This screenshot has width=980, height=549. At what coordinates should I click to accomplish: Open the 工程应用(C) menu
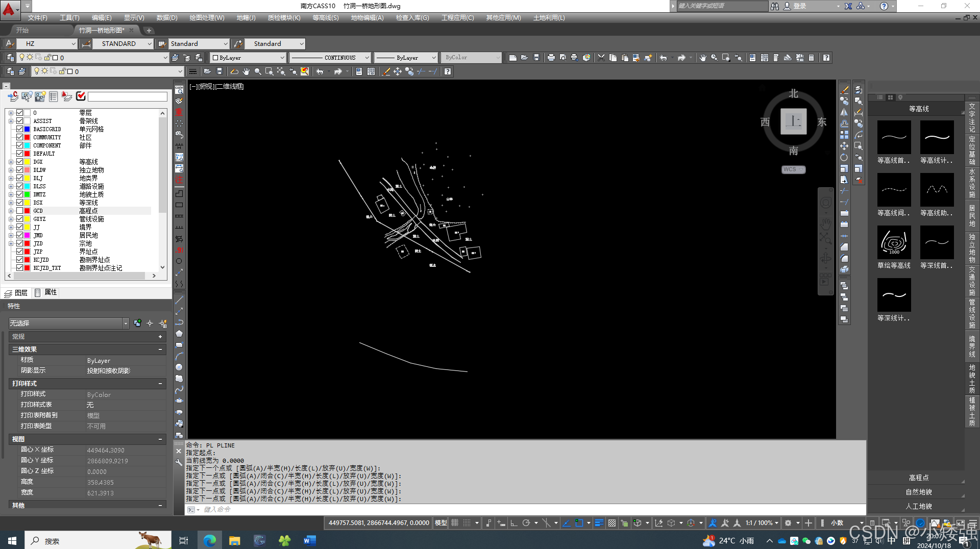[457, 18]
